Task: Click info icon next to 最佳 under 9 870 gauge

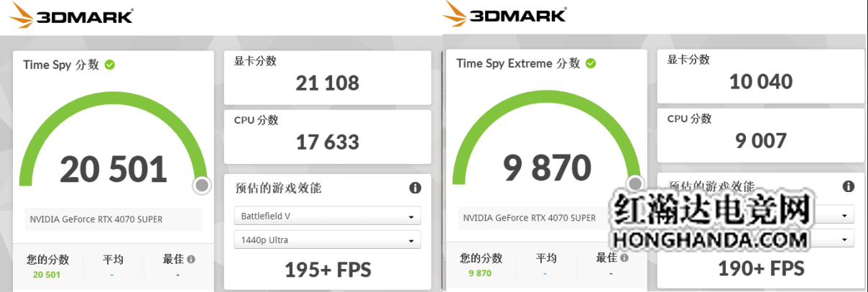Action: 624,257
